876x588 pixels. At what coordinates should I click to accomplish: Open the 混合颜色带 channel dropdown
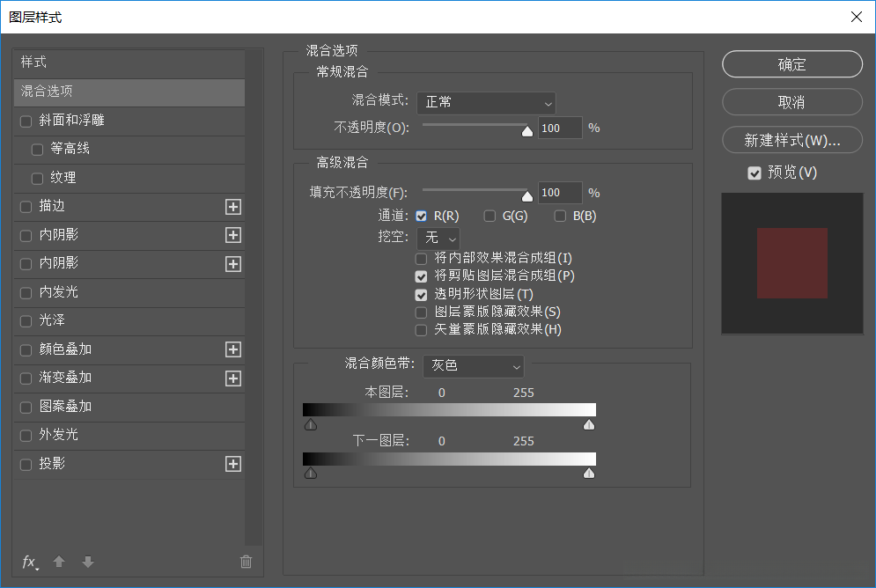tap(474, 366)
